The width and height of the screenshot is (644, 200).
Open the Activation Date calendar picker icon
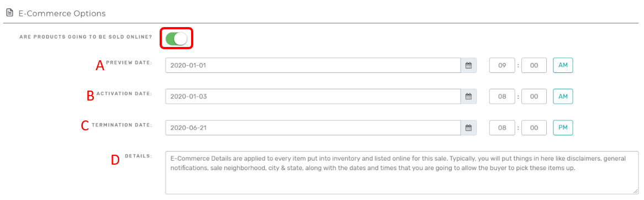(468, 97)
